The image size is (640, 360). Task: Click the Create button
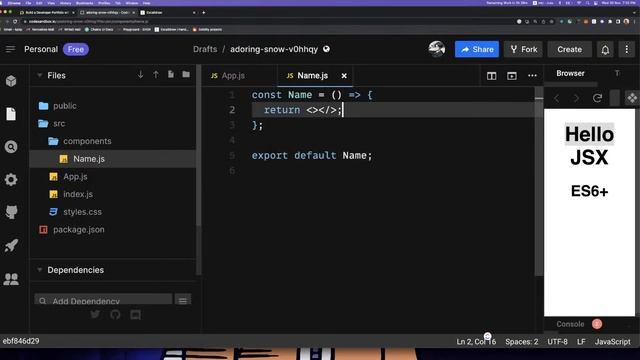coord(569,49)
